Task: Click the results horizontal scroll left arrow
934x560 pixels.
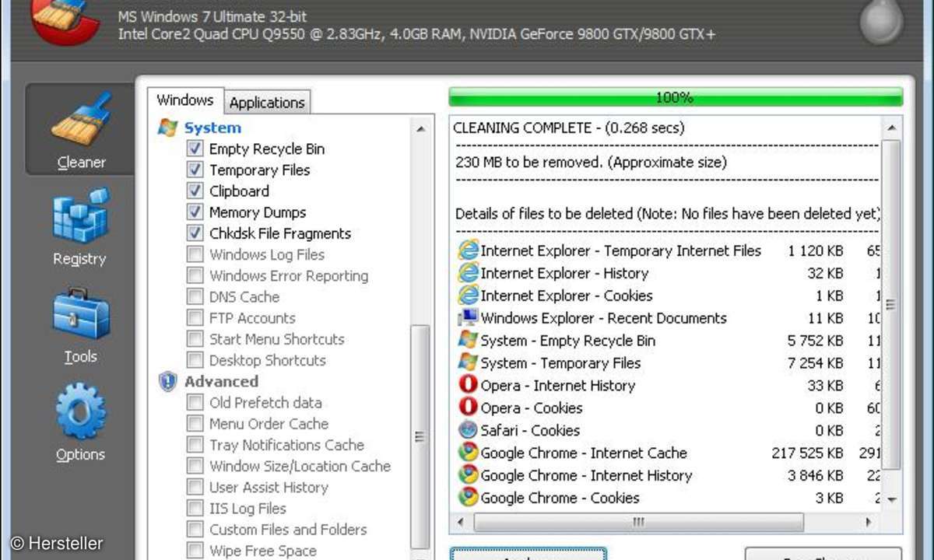Action: (461, 521)
